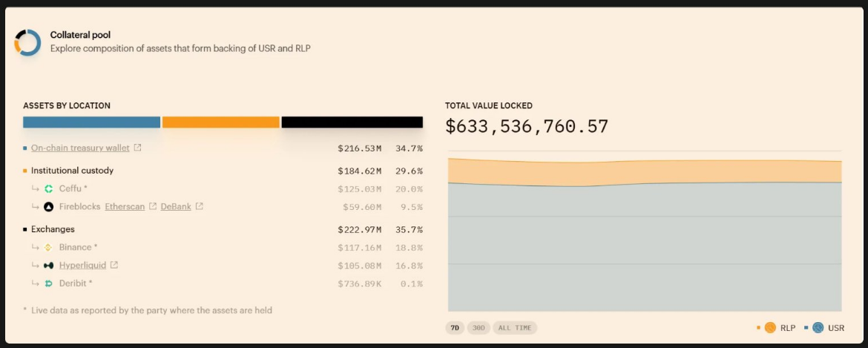The width and height of the screenshot is (868, 348).
Task: Open the Hyperliquid link
Action: (82, 265)
